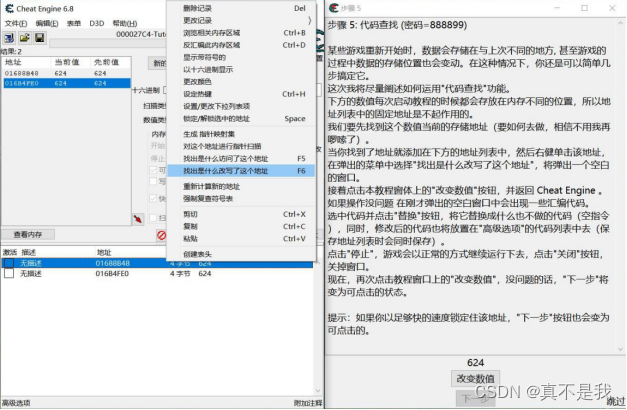Toggle the partially hidden 可 checkbox
The image size is (627, 410).
(153, 170)
